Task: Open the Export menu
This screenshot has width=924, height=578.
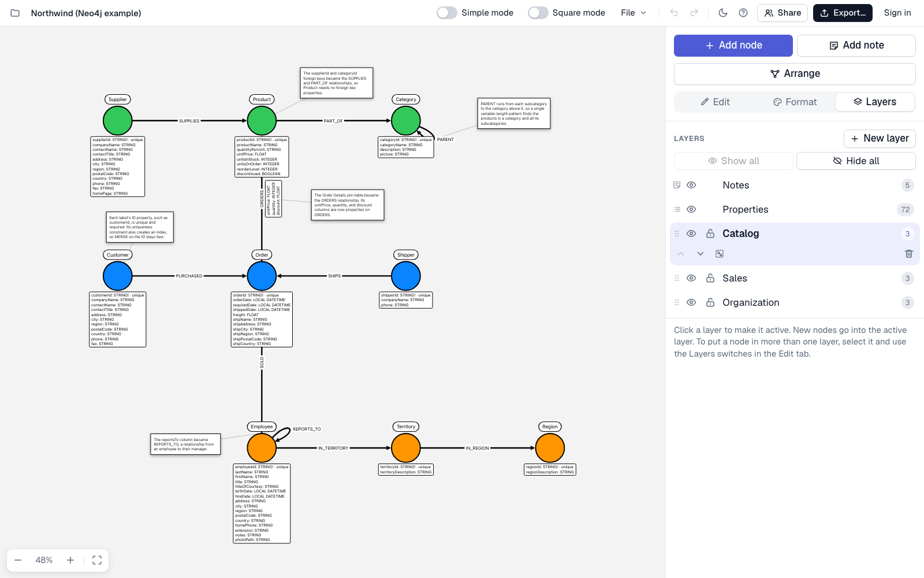Action: (x=843, y=13)
